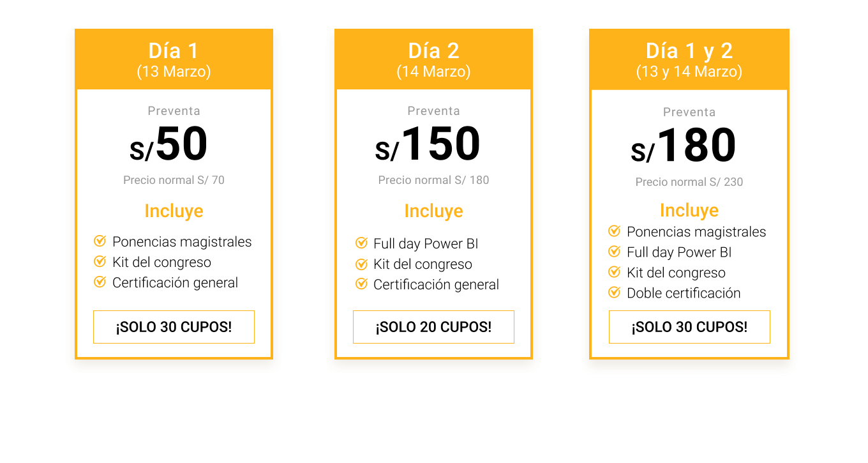Click check icon next to Día 1 y 2 Kit del congreso
Image resolution: width=868 pixels, height=463 pixels.
(614, 272)
